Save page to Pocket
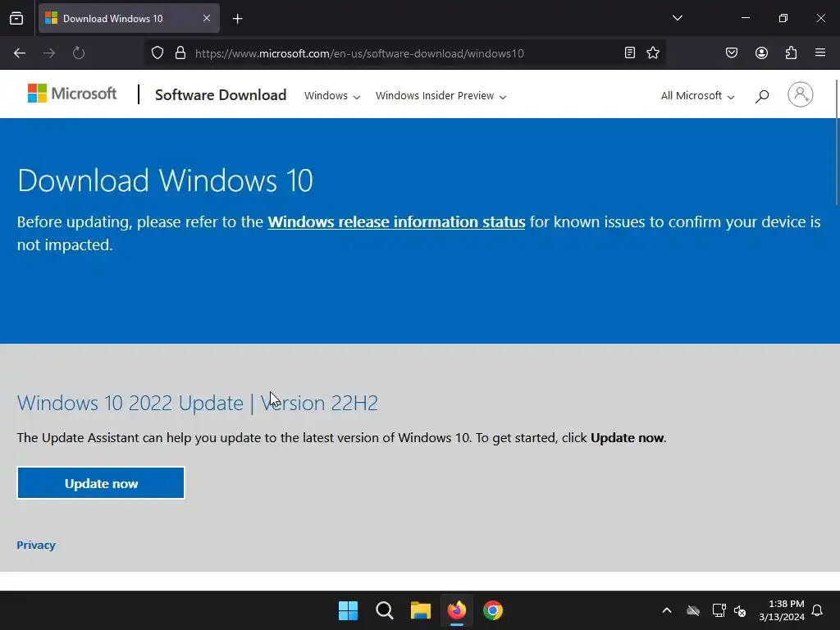The width and height of the screenshot is (840, 630). tap(732, 52)
